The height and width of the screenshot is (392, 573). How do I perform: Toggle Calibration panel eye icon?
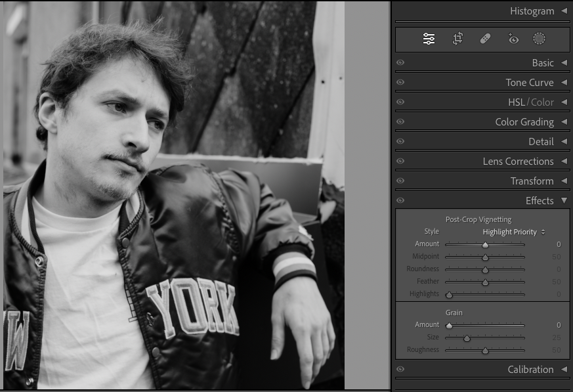(400, 370)
